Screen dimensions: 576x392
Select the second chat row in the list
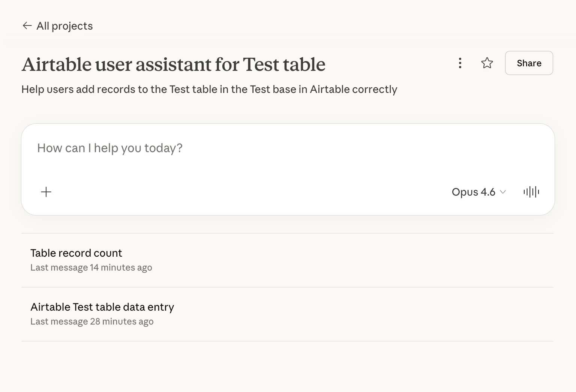(x=287, y=314)
